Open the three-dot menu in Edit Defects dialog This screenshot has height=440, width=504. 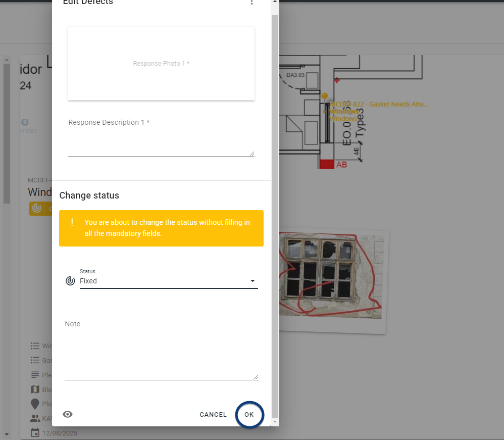[x=251, y=3]
